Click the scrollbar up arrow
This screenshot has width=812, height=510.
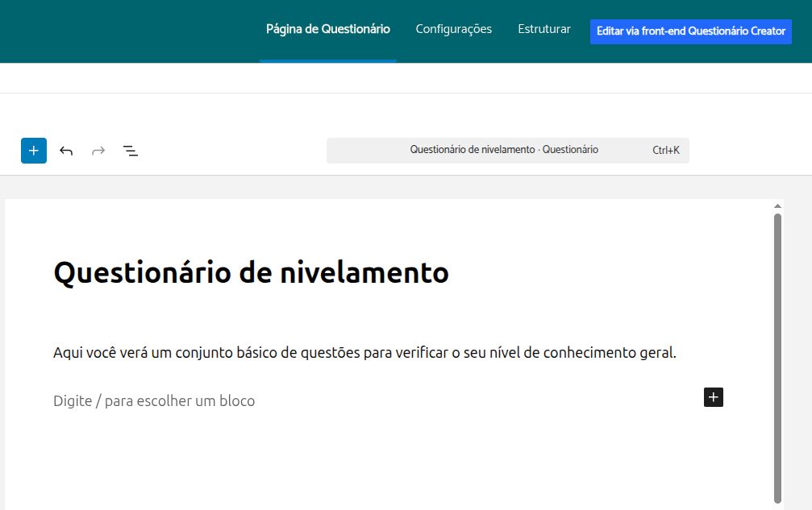pyautogui.click(x=777, y=205)
